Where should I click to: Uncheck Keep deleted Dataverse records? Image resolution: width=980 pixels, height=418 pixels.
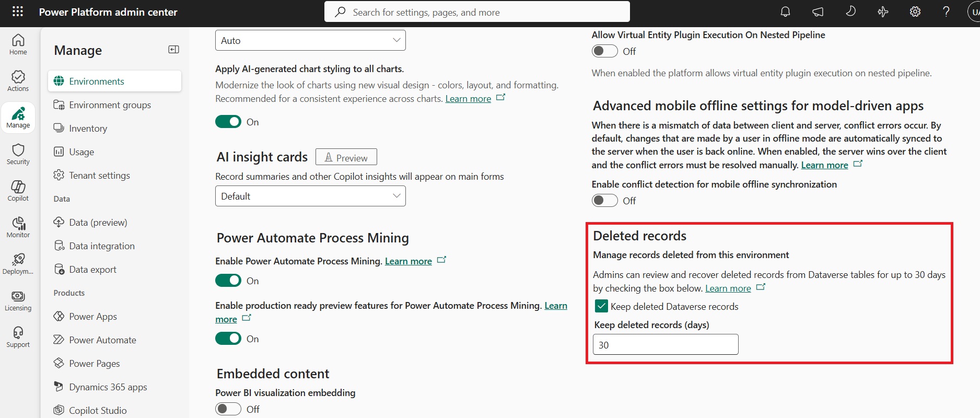click(x=601, y=306)
